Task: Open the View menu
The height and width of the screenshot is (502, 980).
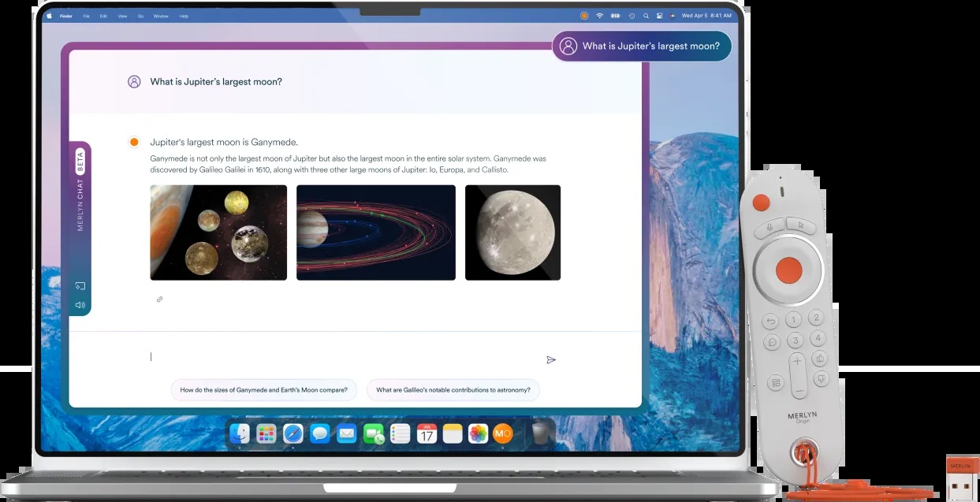Action: click(121, 16)
